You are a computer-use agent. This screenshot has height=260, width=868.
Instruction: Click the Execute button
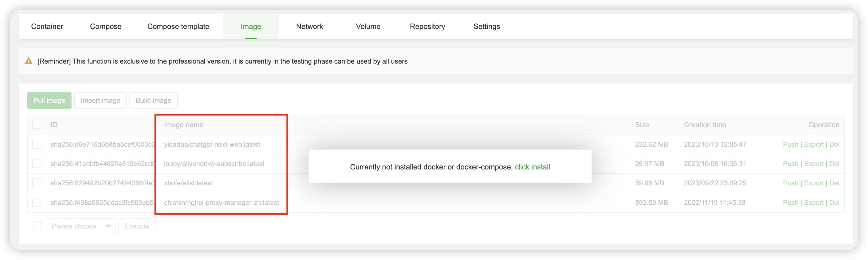[x=137, y=226]
